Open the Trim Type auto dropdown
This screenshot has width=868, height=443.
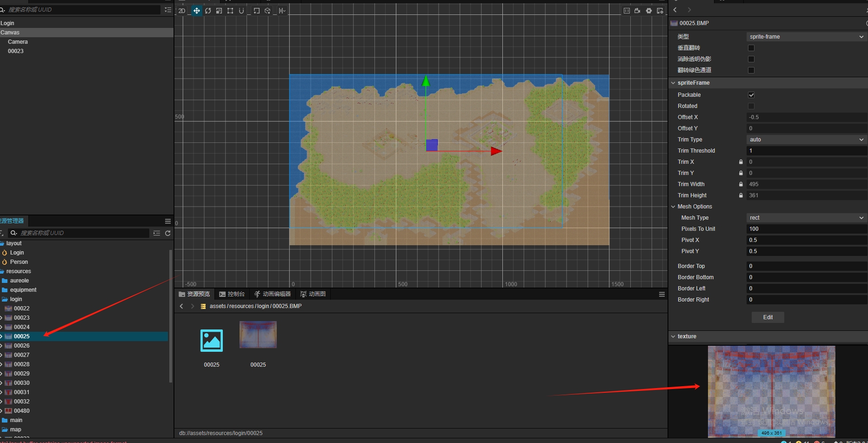[x=807, y=140]
